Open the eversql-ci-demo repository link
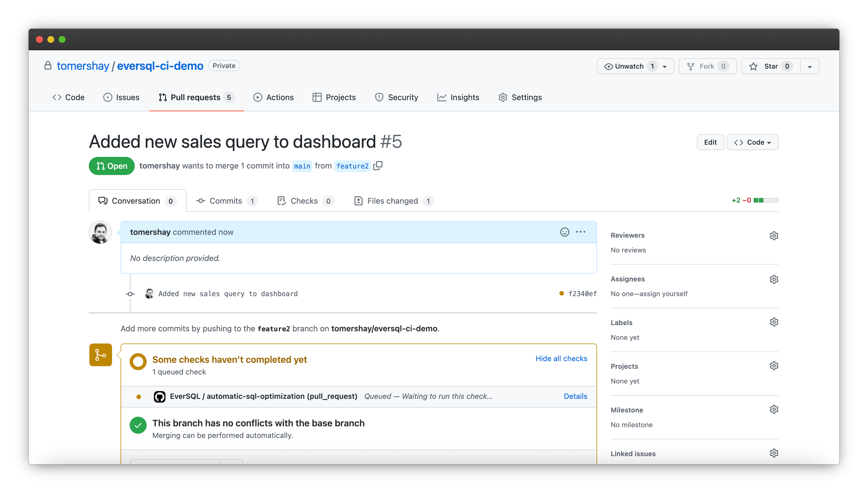The width and height of the screenshot is (868, 493). point(160,66)
